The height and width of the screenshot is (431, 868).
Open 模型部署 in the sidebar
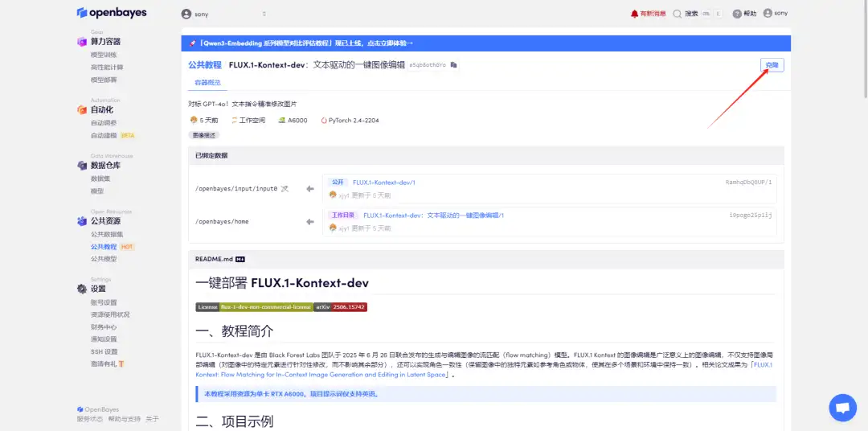pos(104,80)
